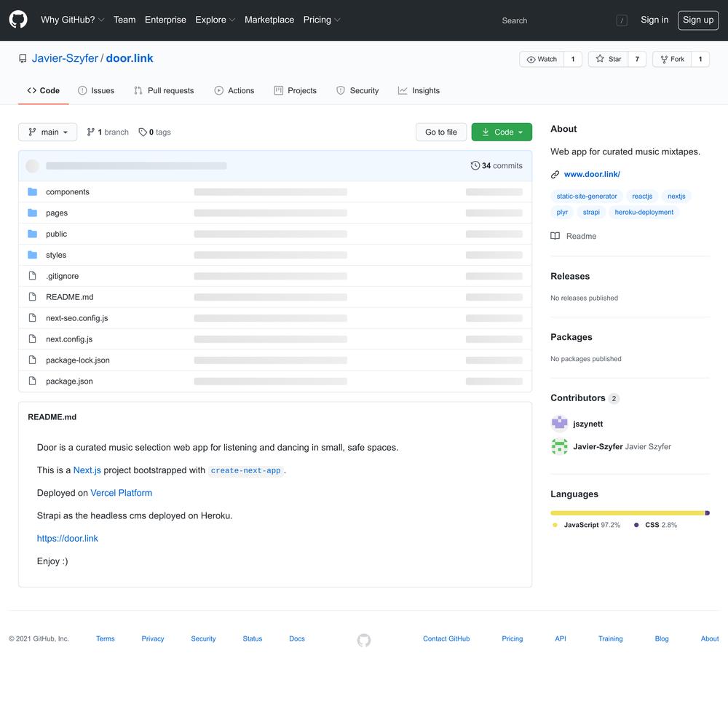Click the public folder icon
The width and height of the screenshot is (728, 728).
click(x=32, y=234)
